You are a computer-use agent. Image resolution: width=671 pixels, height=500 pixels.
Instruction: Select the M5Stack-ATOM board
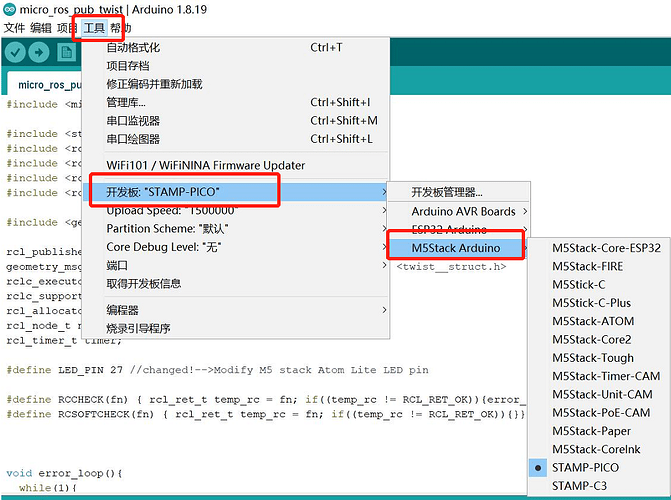[599, 321]
